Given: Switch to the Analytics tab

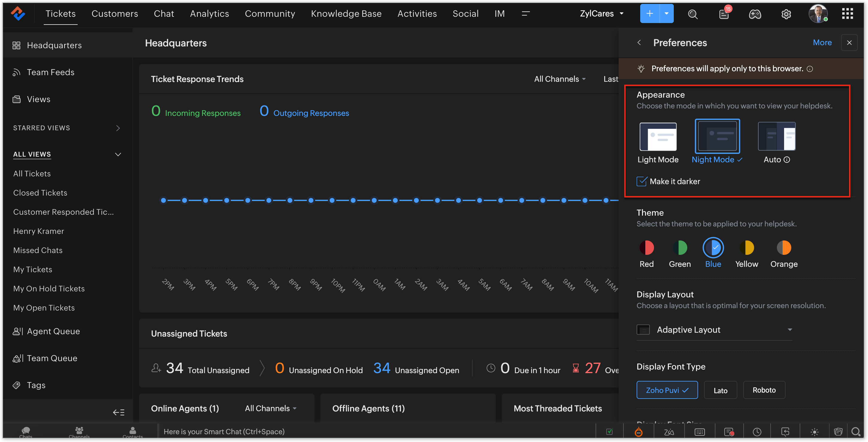Looking at the screenshot, I should [209, 14].
